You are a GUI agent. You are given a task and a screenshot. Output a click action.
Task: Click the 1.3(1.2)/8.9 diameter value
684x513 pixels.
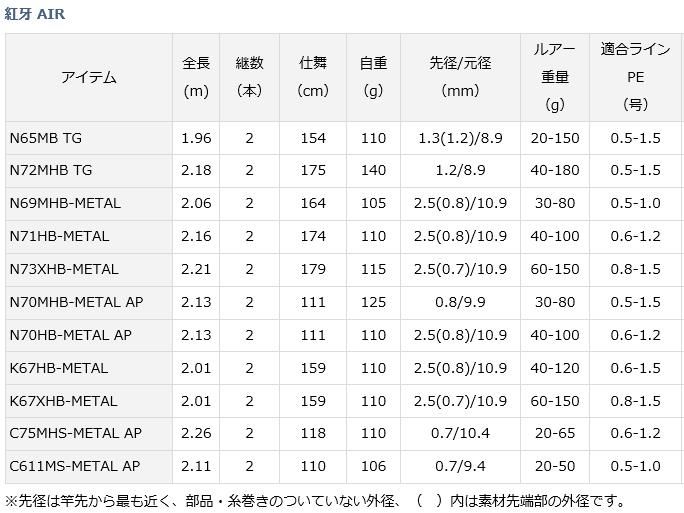[x=460, y=138]
